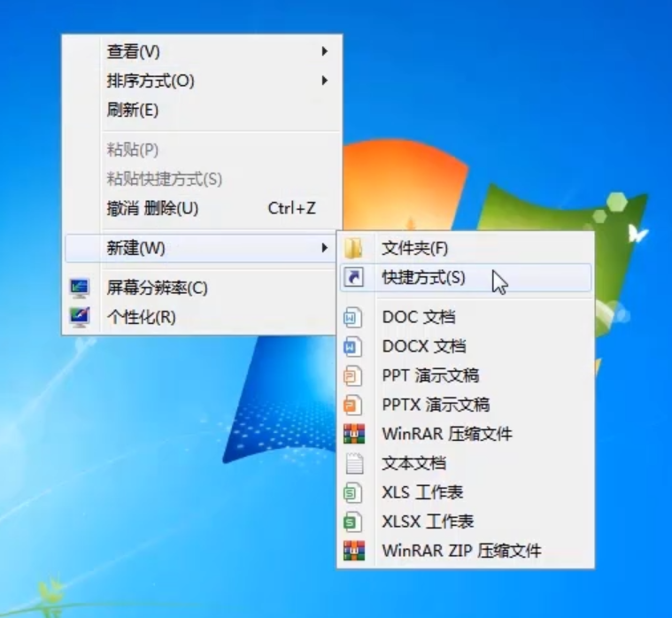
Task: Click the 粘贴快捷方式(S) menu entry
Action: click(x=165, y=180)
